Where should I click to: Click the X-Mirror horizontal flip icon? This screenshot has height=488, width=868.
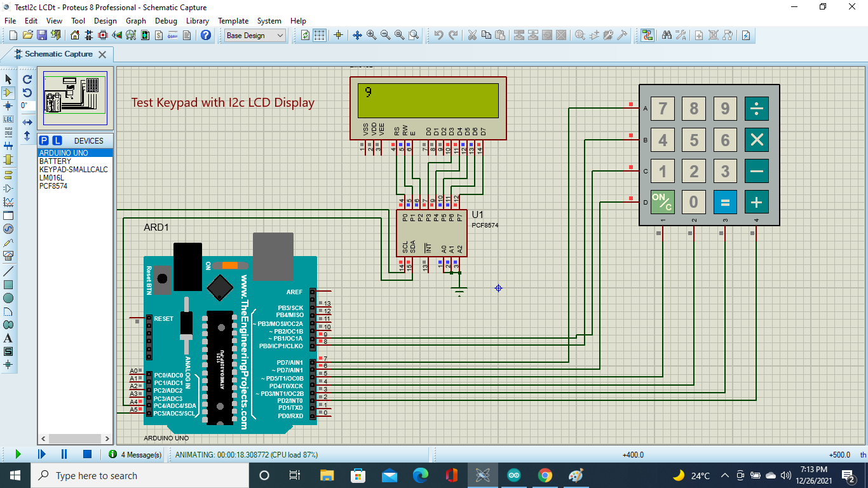point(27,122)
